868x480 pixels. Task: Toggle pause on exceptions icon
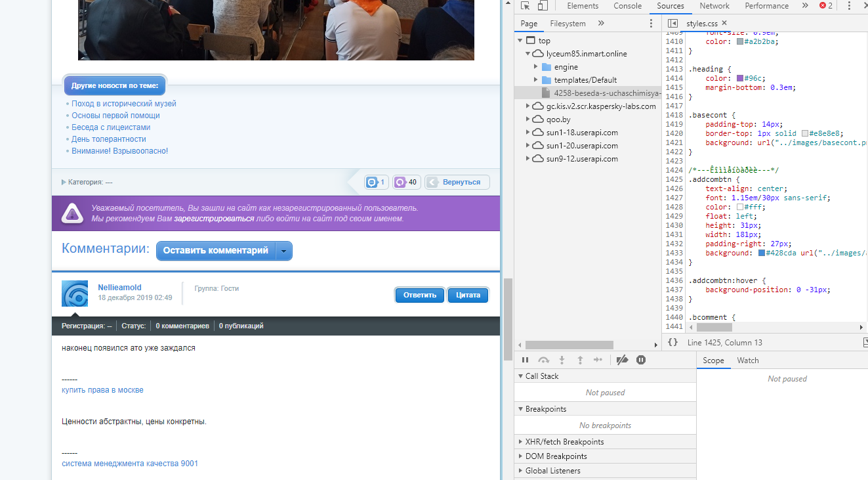click(x=641, y=360)
